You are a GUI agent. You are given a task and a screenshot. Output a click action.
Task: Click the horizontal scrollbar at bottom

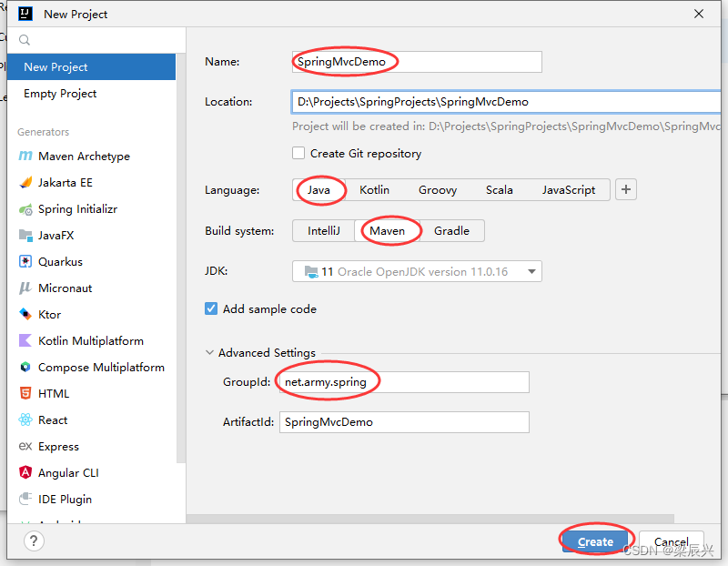tap(430, 519)
